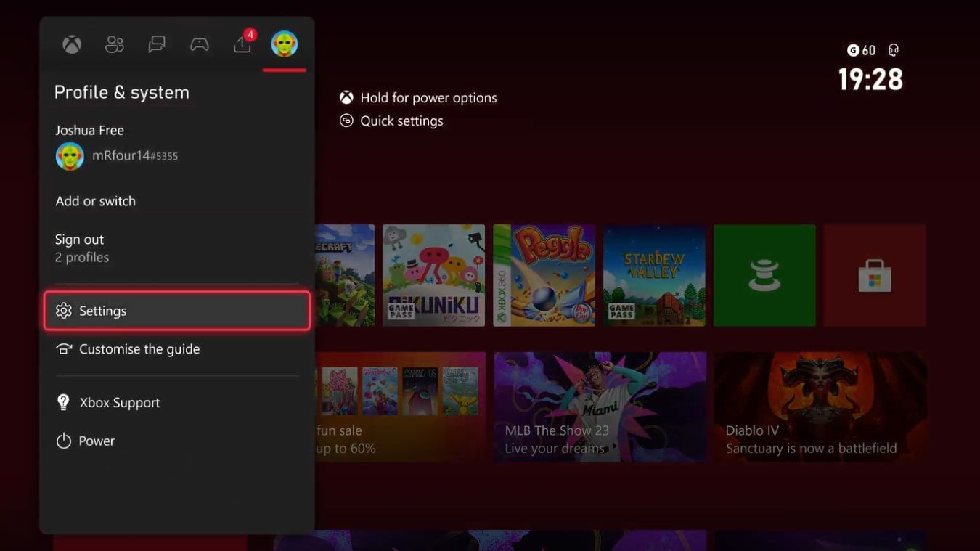Select the Profile & system avatar tab
The width and height of the screenshot is (980, 551).
click(x=285, y=44)
